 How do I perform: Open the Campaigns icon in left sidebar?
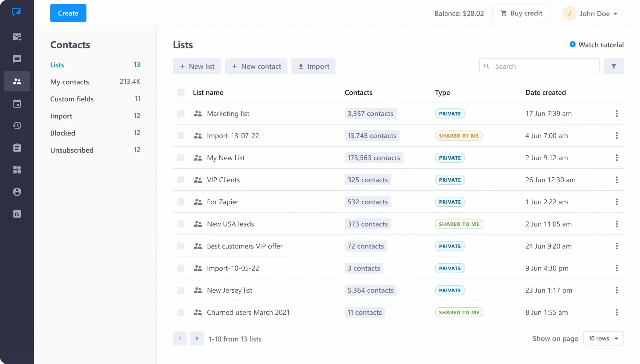click(17, 36)
